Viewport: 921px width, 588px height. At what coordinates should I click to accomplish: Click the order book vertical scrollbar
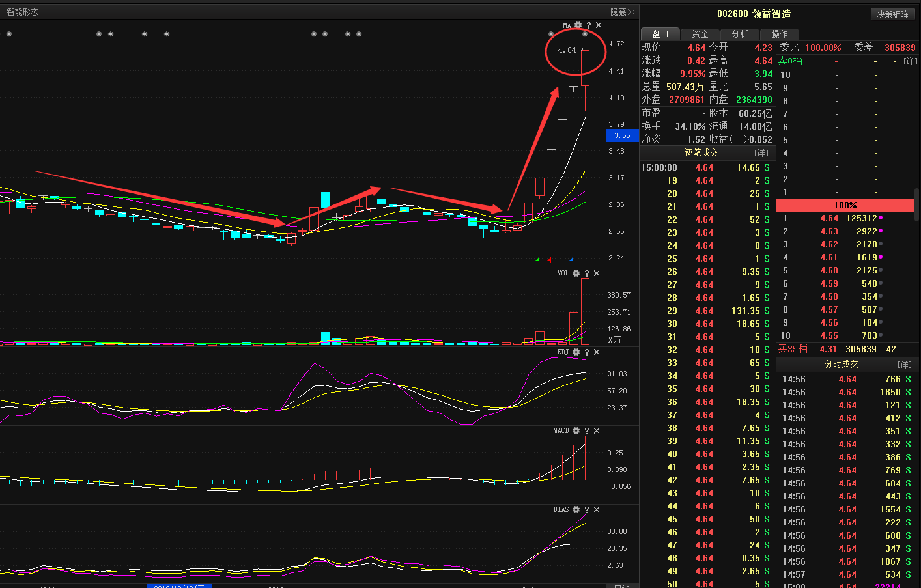917,205
